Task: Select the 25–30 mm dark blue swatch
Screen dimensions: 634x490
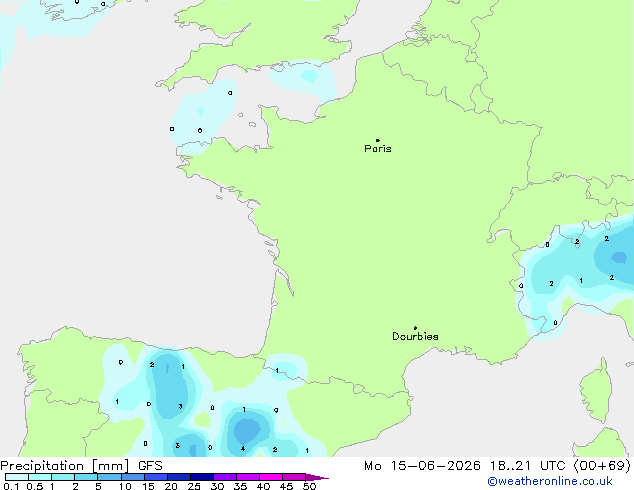Action: click(202, 477)
